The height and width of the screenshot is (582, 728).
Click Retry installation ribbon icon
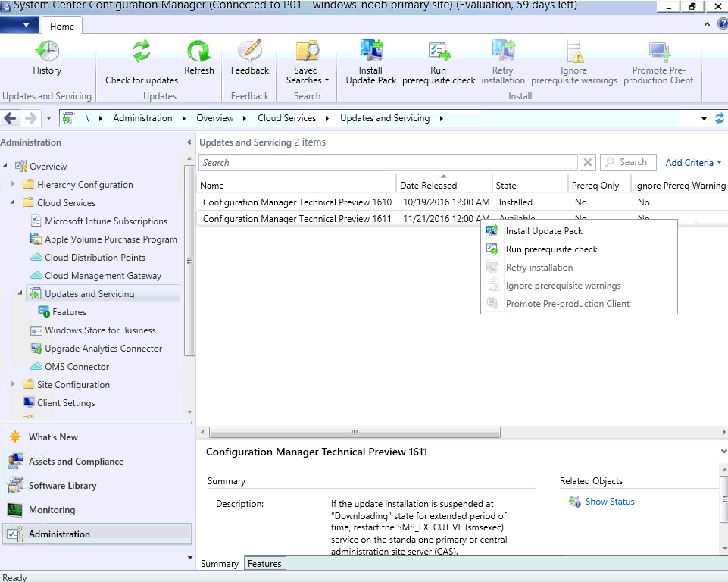click(503, 51)
